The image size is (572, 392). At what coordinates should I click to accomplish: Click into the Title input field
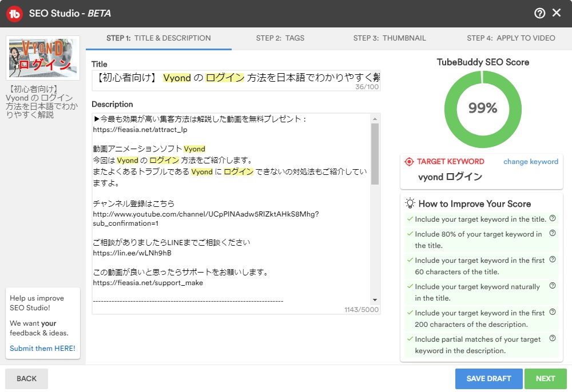[236, 80]
